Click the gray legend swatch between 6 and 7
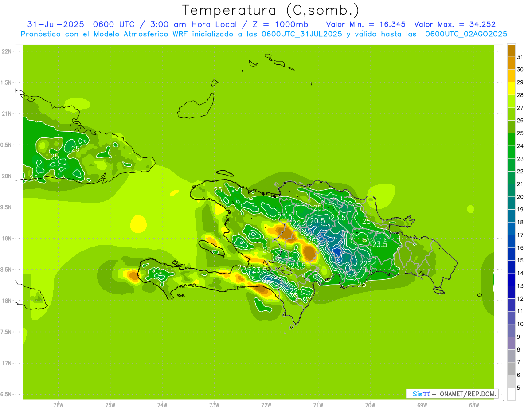The width and height of the screenshot is (532, 411). pyautogui.click(x=511, y=369)
